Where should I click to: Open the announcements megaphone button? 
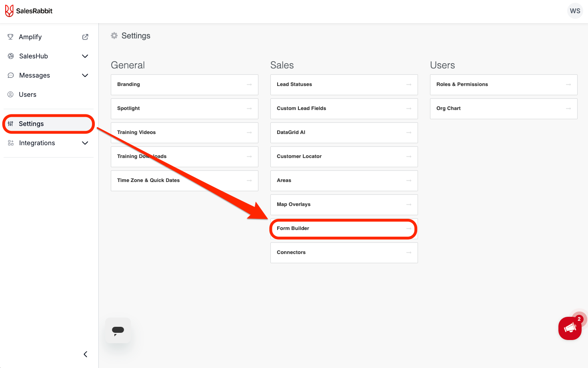570,328
